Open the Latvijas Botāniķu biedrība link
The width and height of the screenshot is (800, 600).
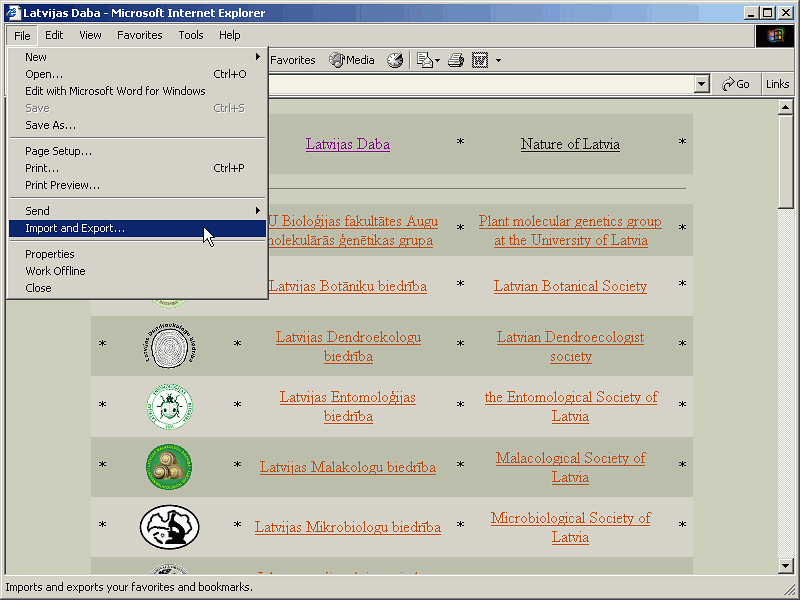[x=348, y=286]
